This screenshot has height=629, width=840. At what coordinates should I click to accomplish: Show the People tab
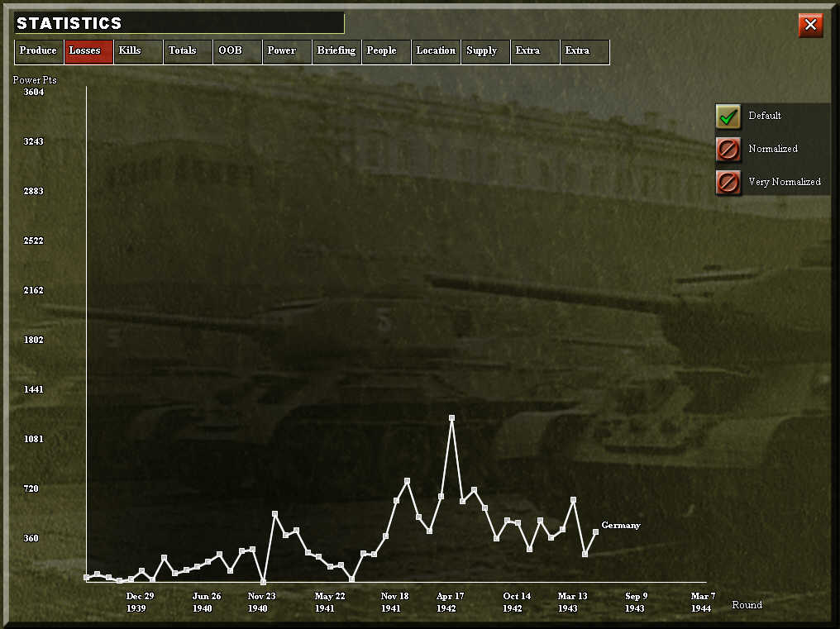[x=386, y=51]
